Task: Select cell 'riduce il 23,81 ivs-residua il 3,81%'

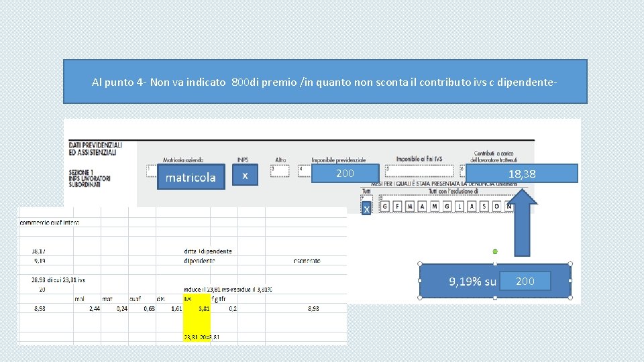Action: (x=228, y=290)
